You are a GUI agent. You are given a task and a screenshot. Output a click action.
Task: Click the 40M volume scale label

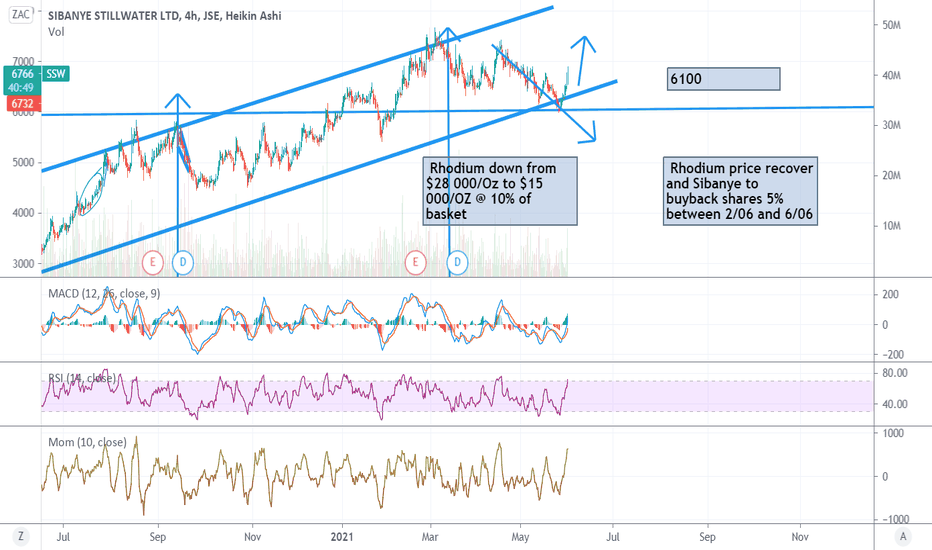[891, 76]
